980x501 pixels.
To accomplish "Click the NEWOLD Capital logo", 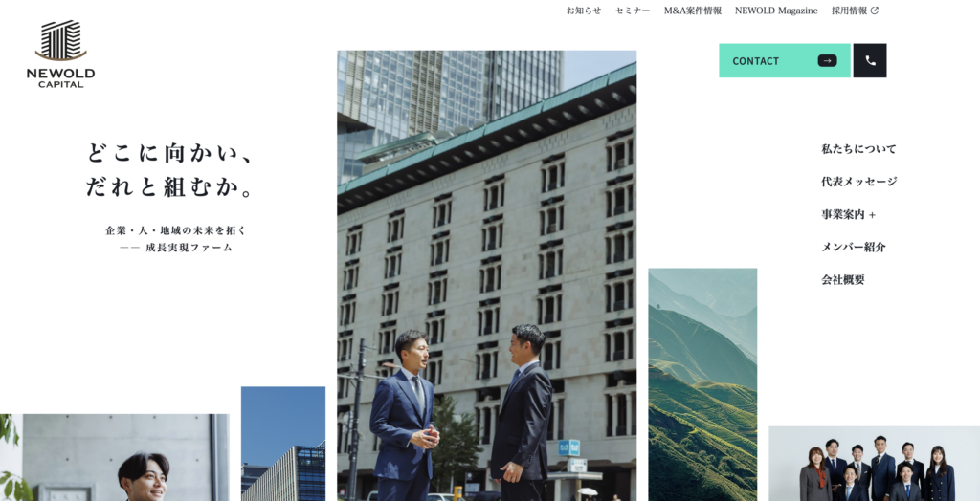I will [60, 54].
